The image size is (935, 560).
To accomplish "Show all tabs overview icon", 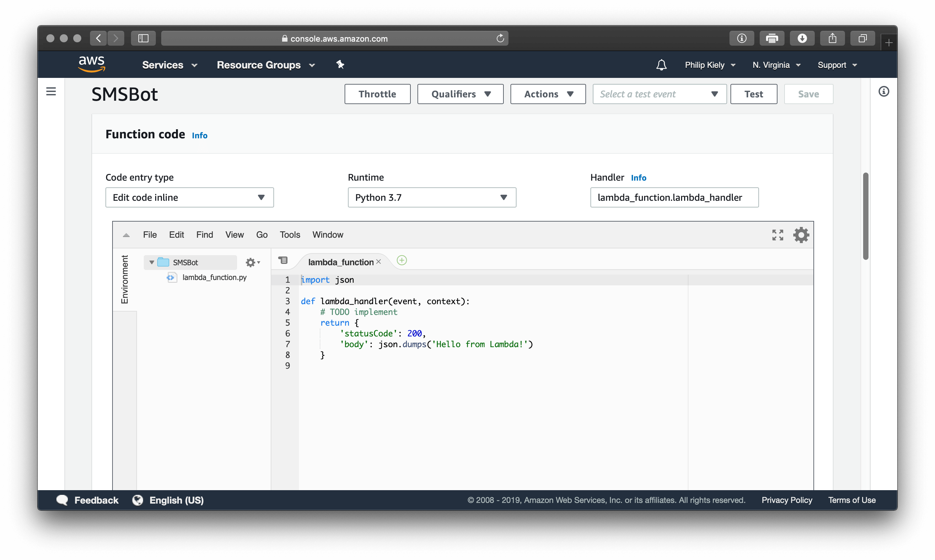I will click(862, 38).
